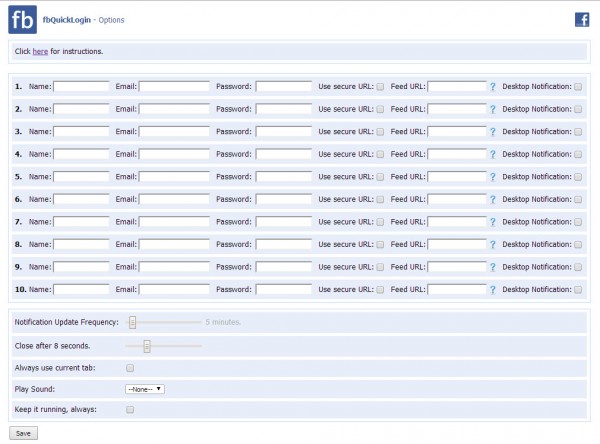Click the Facebook icon at top right

tap(581, 19)
